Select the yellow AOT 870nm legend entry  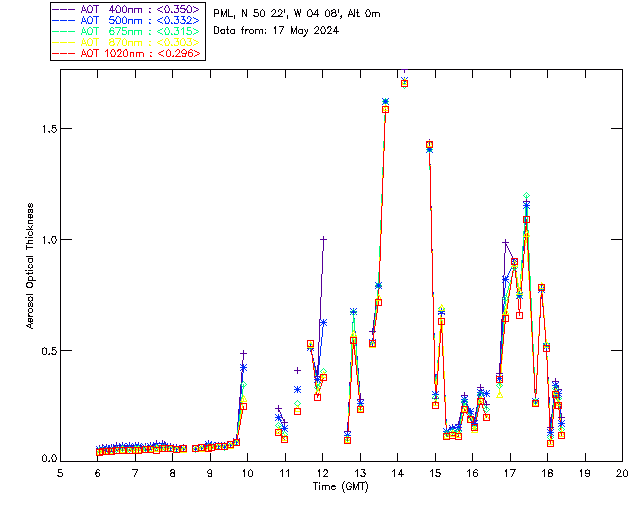[x=140, y=42]
